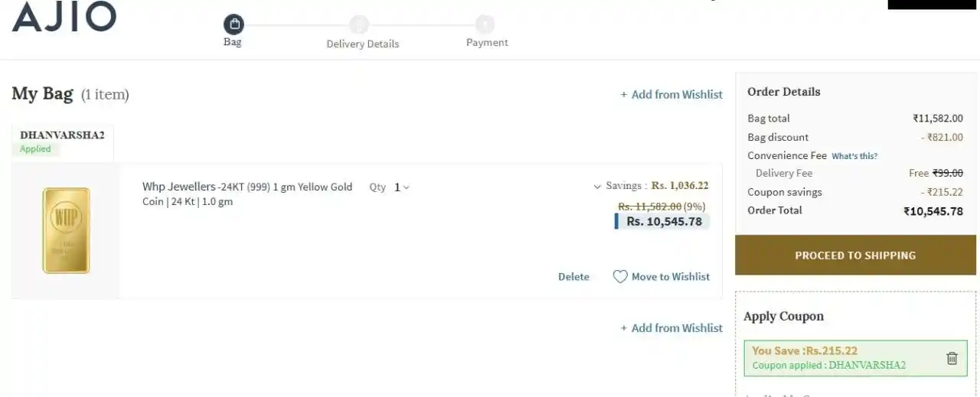
Task: Remove applied coupon with trash icon
Action: click(x=952, y=358)
